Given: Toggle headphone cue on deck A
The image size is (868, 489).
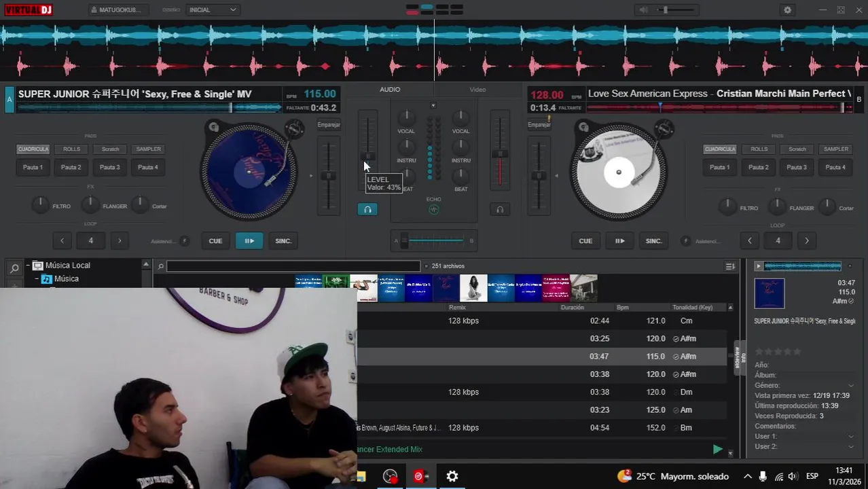Looking at the screenshot, I should 367,209.
